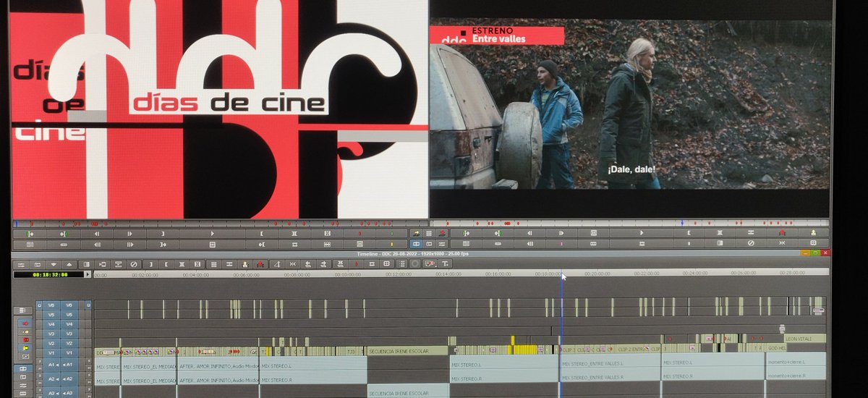
Task: Click red Overwrite icon in timeline toolbar
Action: [x=259, y=264]
